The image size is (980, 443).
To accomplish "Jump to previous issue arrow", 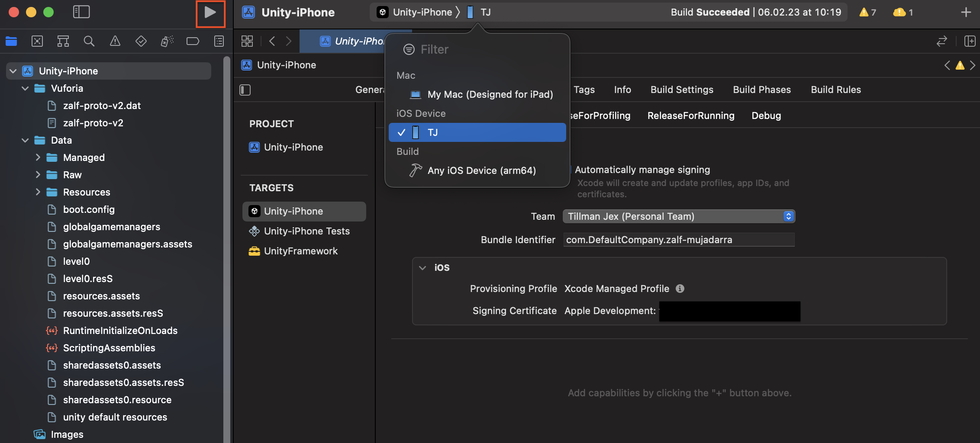I will pos(947,65).
